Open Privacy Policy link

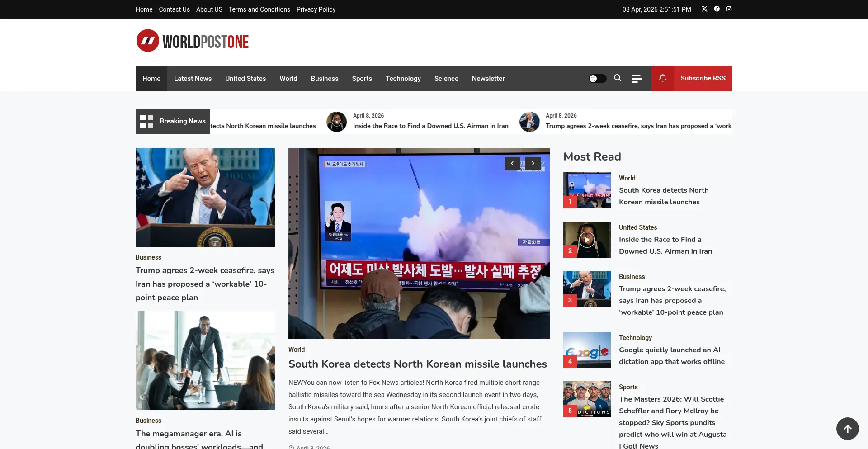316,9
